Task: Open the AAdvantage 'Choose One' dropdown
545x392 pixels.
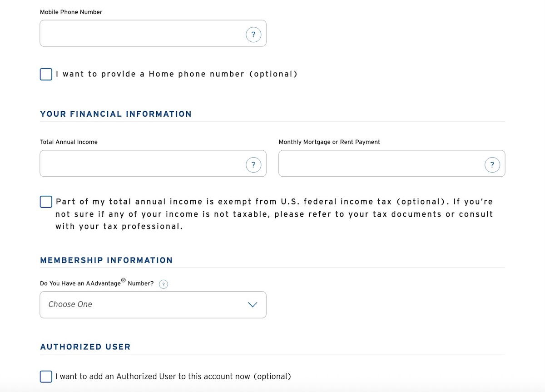Action: click(145, 305)
